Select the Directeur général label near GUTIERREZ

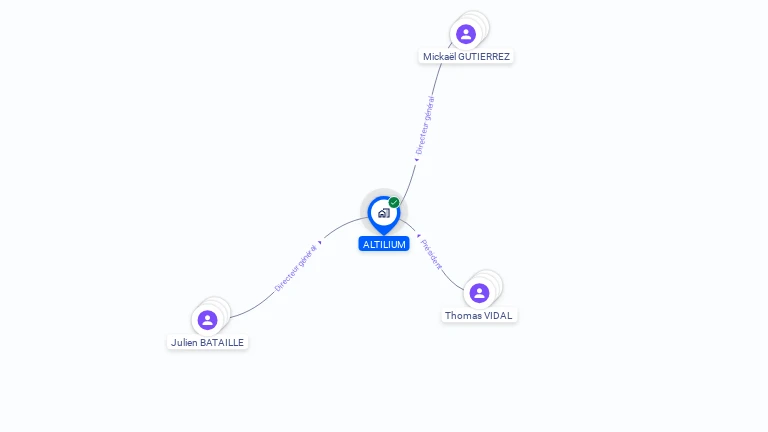[425, 125]
